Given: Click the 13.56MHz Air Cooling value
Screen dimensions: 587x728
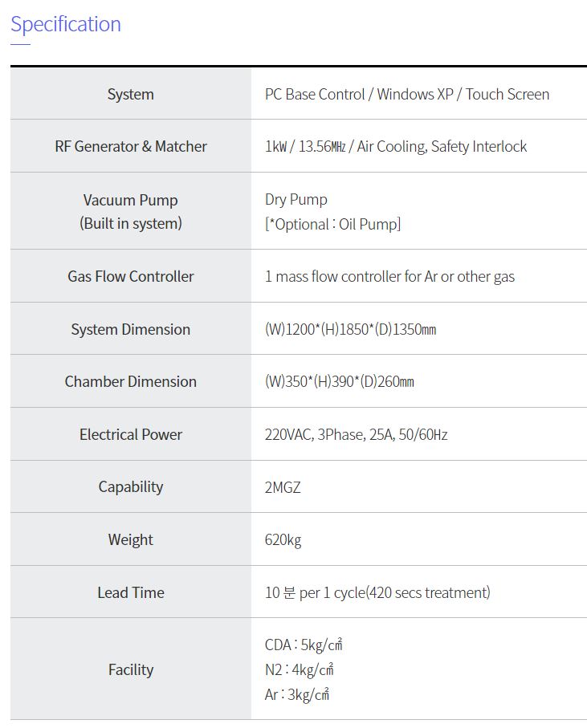Looking at the screenshot, I should [x=396, y=146].
